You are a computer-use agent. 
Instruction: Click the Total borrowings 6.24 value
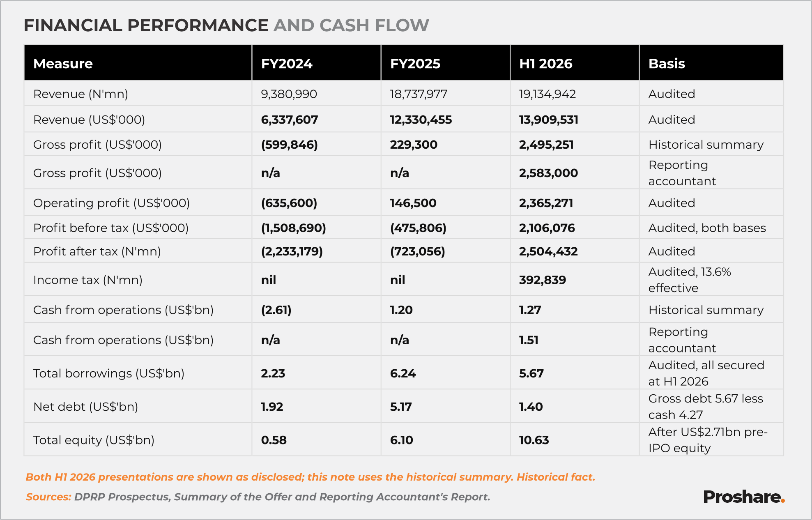click(x=403, y=373)
